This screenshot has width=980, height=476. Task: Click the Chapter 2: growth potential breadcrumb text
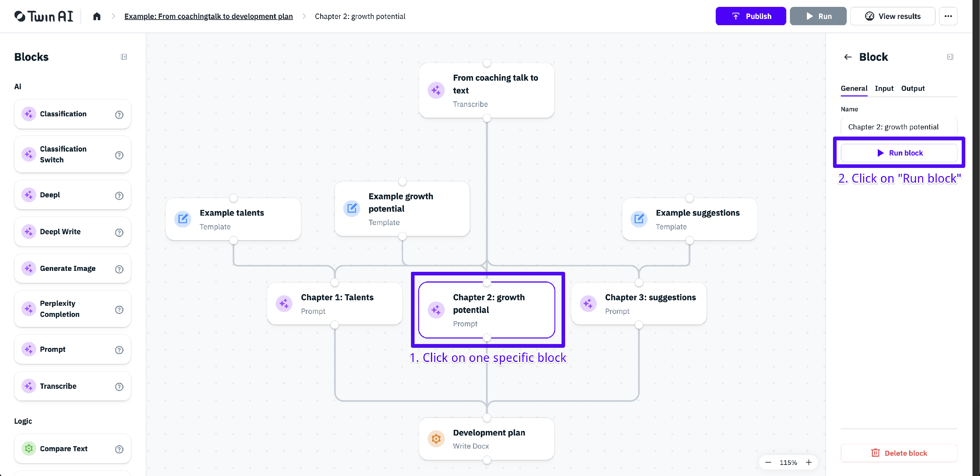pyautogui.click(x=360, y=16)
